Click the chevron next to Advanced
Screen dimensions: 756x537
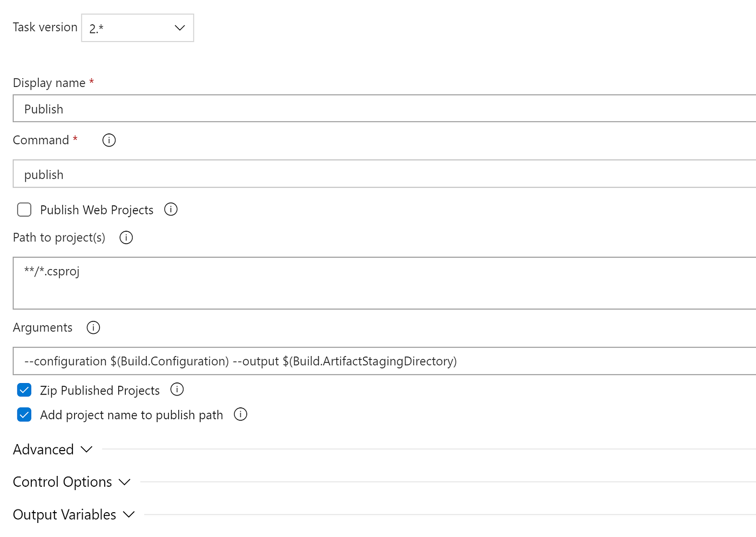[86, 449]
